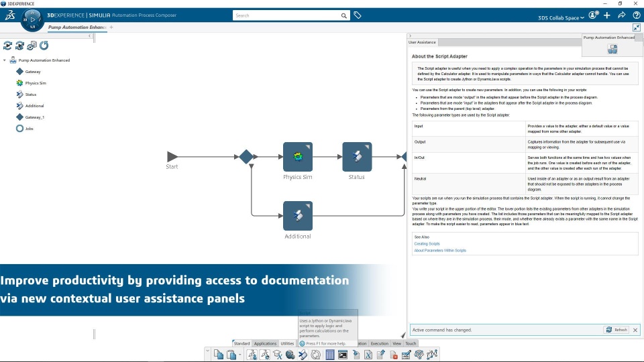Screen dimensions: 644x362
Task: Click the download document arrow icon in toolbar
Action: click(x=356, y=354)
